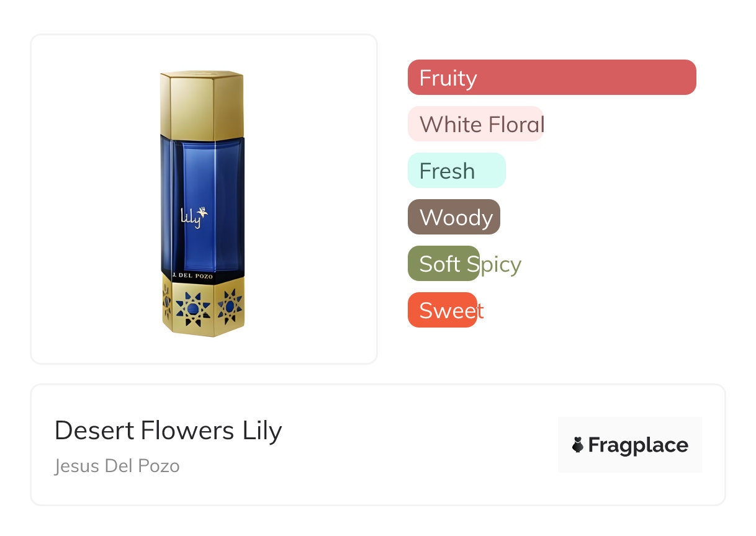This screenshot has width=756, height=536.
Task: Select the White Floral accord bar
Action: [475, 124]
